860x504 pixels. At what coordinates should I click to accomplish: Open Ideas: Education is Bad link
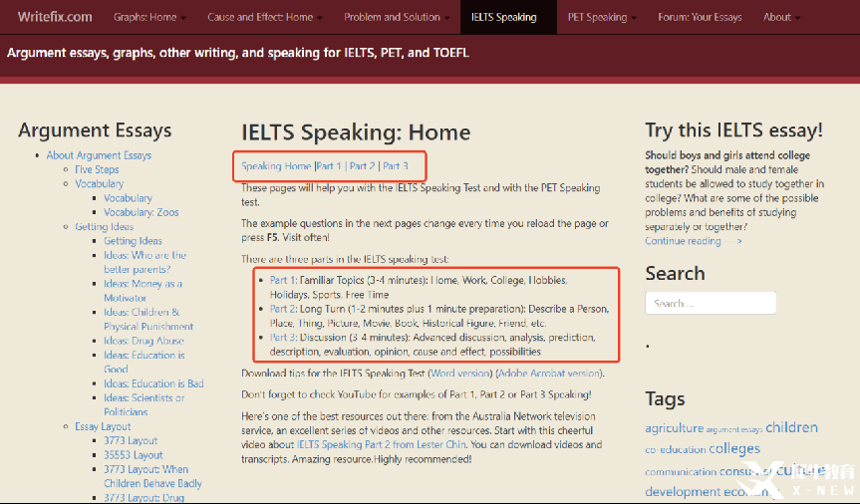pos(153,383)
